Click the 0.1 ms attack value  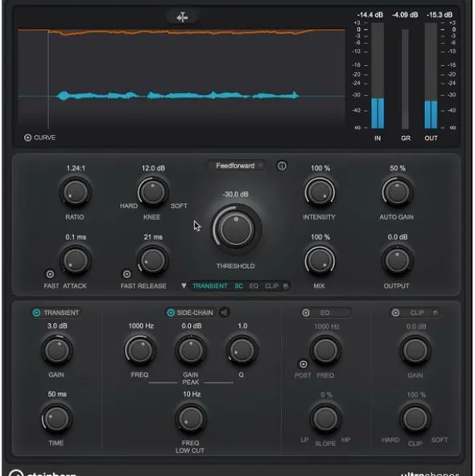click(76, 237)
